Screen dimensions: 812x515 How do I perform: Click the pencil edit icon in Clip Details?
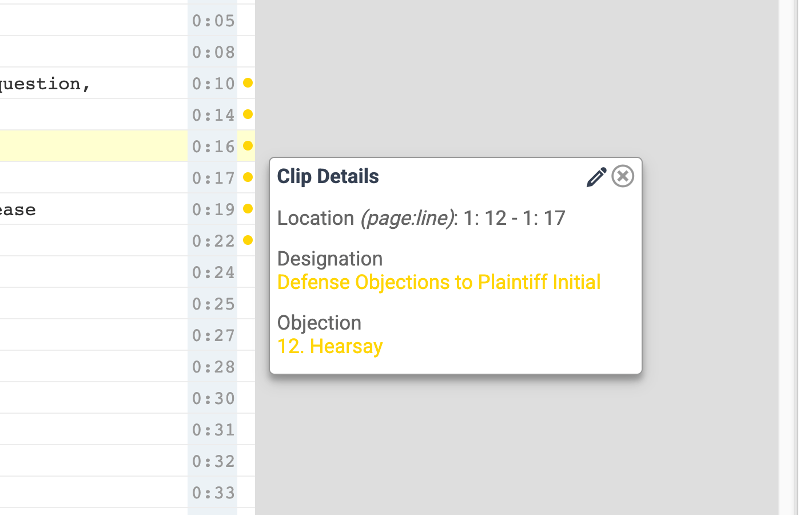coord(596,177)
